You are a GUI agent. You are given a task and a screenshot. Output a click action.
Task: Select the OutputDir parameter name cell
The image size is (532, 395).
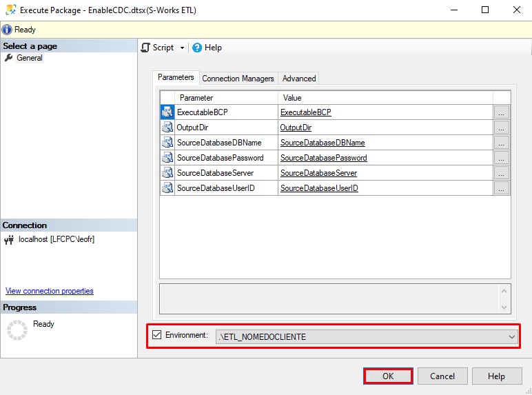(226, 128)
